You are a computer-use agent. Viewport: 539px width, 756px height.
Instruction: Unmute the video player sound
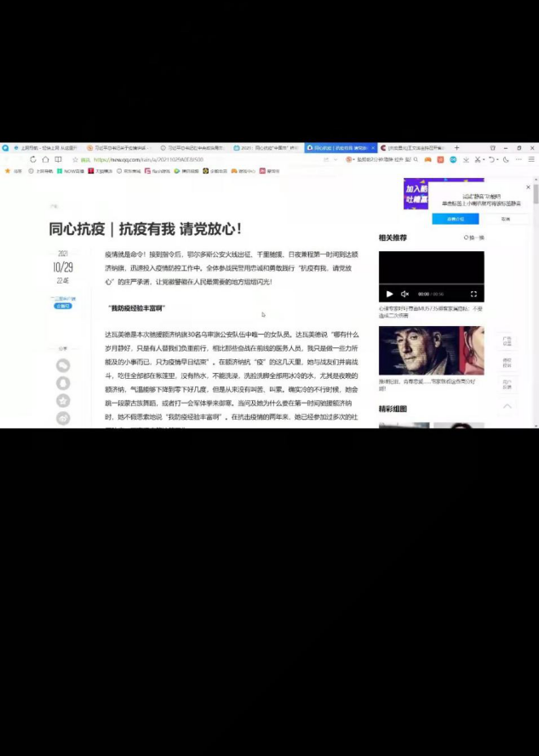405,294
